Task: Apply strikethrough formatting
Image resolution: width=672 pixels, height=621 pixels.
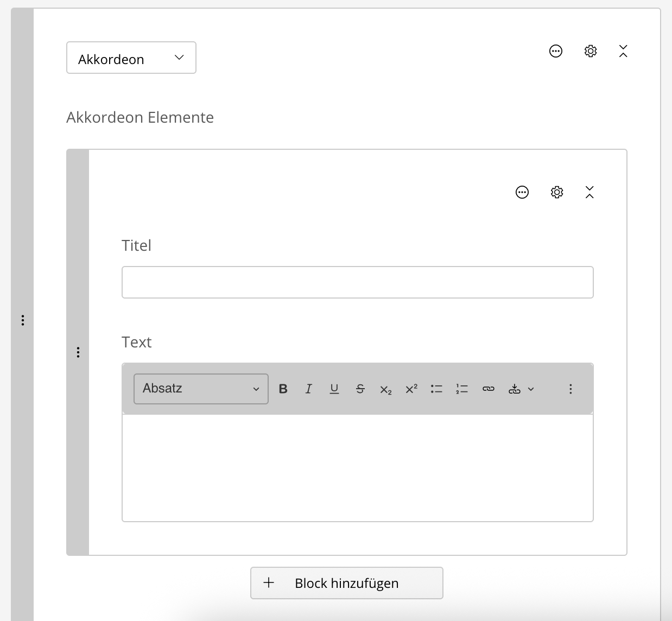Action: click(x=360, y=389)
